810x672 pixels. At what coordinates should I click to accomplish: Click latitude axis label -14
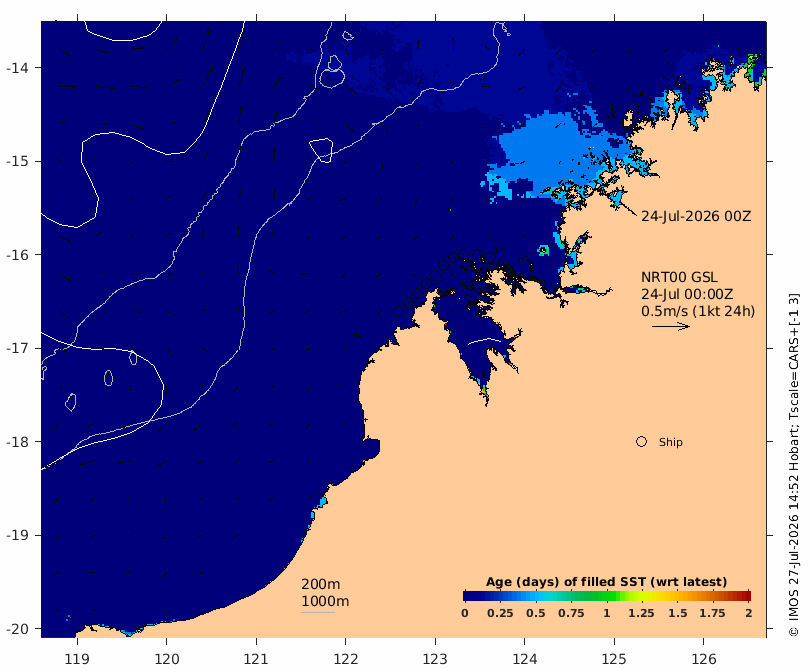tap(17, 68)
